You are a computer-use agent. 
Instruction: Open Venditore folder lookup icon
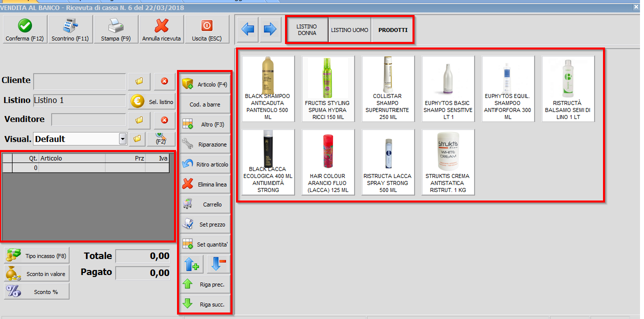(x=139, y=120)
